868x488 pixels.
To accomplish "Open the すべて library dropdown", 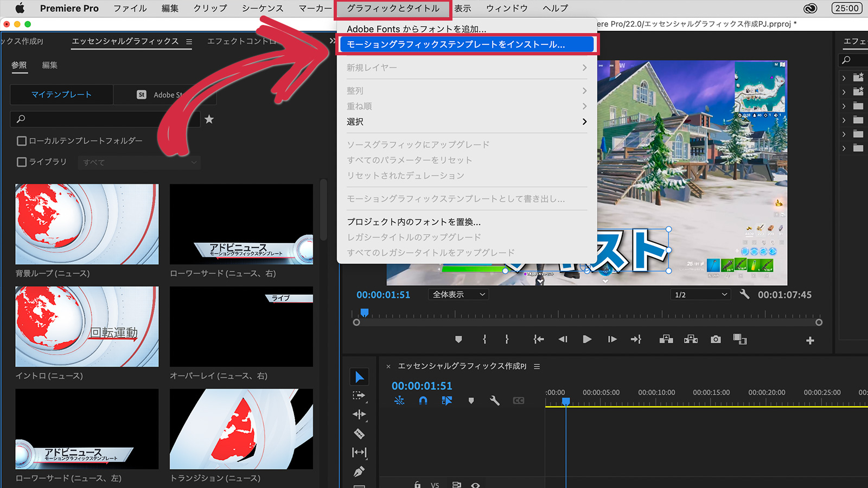I will click(139, 162).
